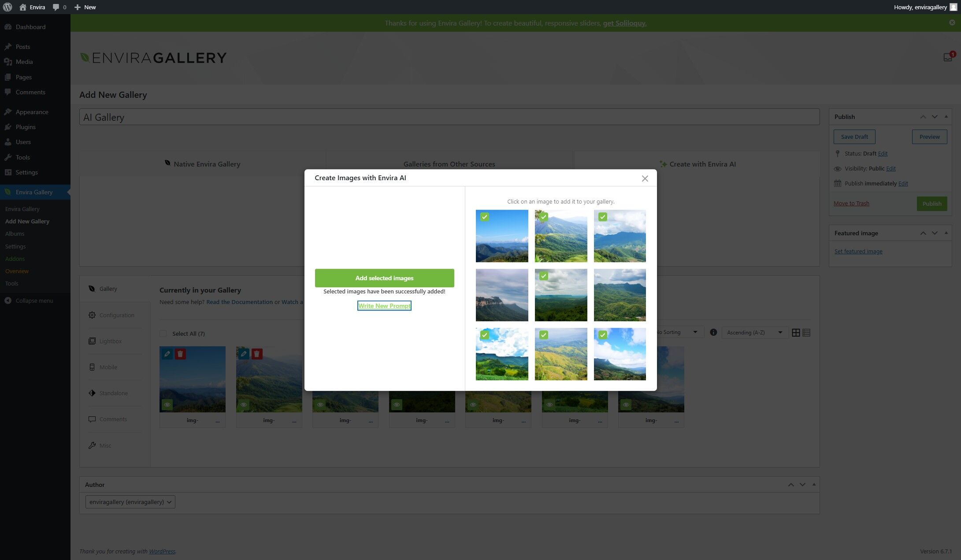The height and width of the screenshot is (560, 961).
Task: Click the sorting info icon
Action: click(x=713, y=332)
